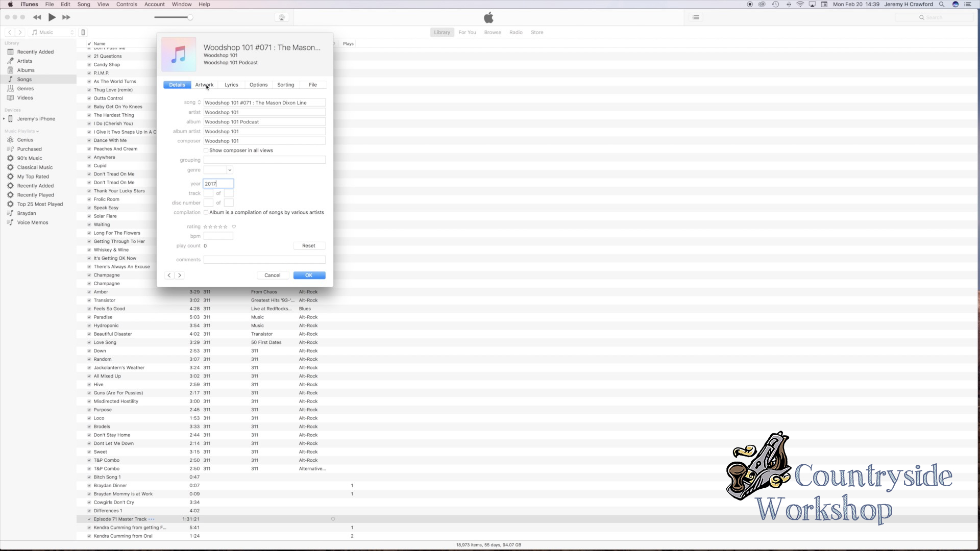Open the Classical Music smart playlist
980x551 pixels.
coord(35,167)
